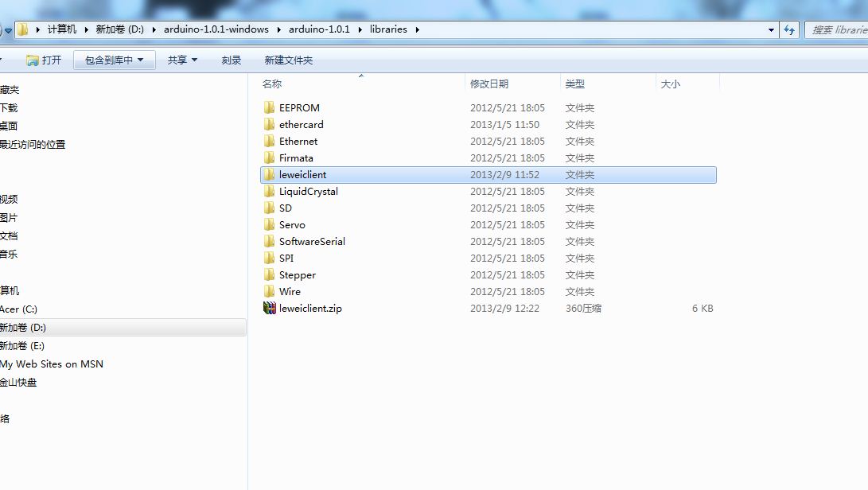The image size is (868, 490).
Task: Click the 6 KB size cell
Action: coord(703,308)
